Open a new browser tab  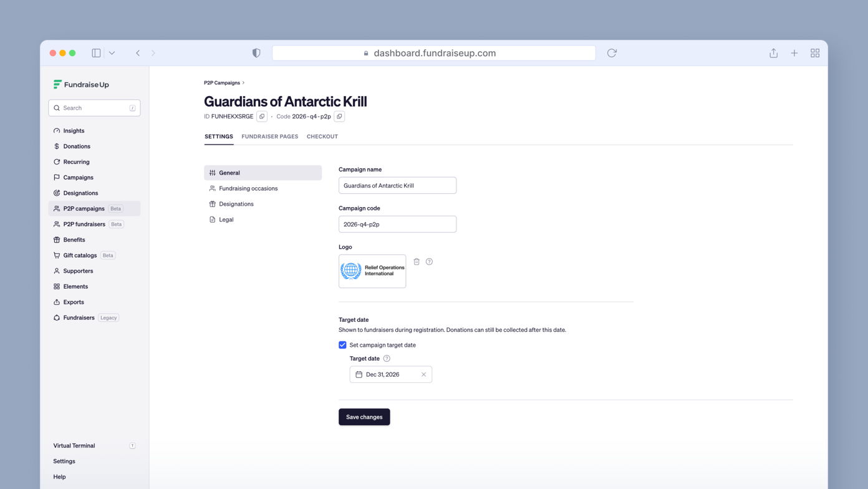794,53
